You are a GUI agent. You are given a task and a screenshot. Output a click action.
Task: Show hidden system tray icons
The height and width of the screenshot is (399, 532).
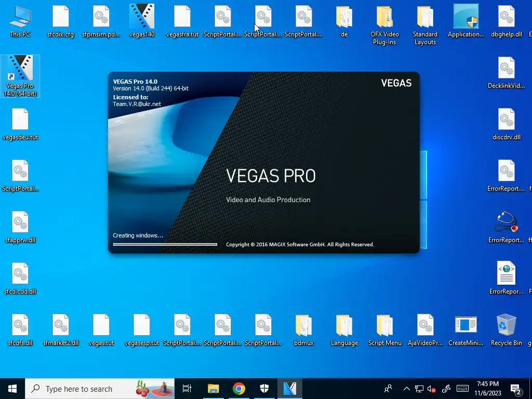406,389
